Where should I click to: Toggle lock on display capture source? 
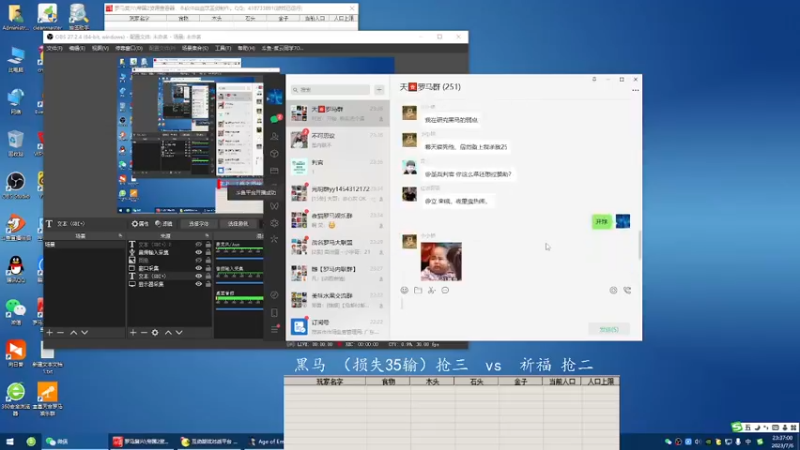(x=208, y=284)
